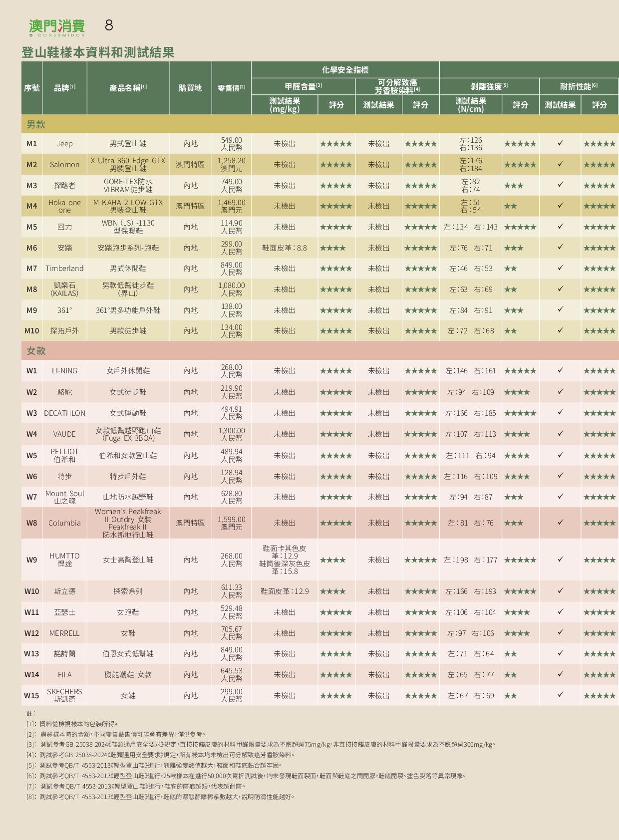Click the three-star peel strength rating for W7
Viewport: 619px width, 840px height.
pyautogui.click(x=514, y=497)
